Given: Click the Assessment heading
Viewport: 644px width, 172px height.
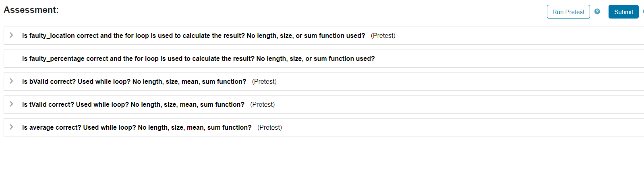Looking at the screenshot, I should 31,10.
